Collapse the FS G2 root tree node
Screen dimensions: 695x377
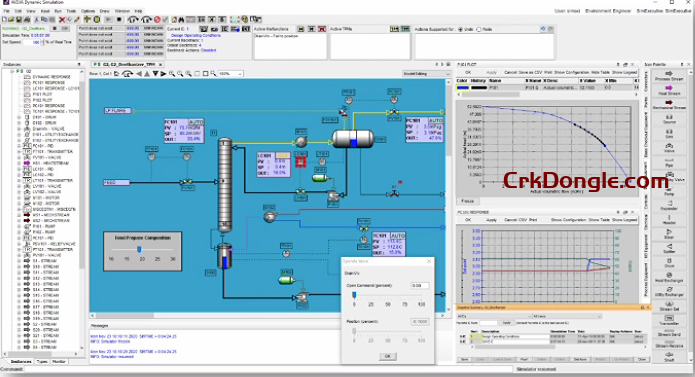(x=12, y=71)
